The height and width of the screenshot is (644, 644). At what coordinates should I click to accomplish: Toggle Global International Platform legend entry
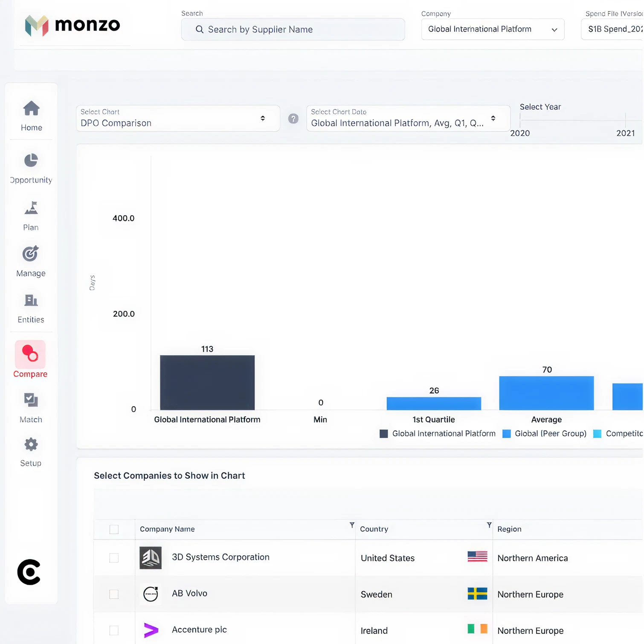[438, 433]
